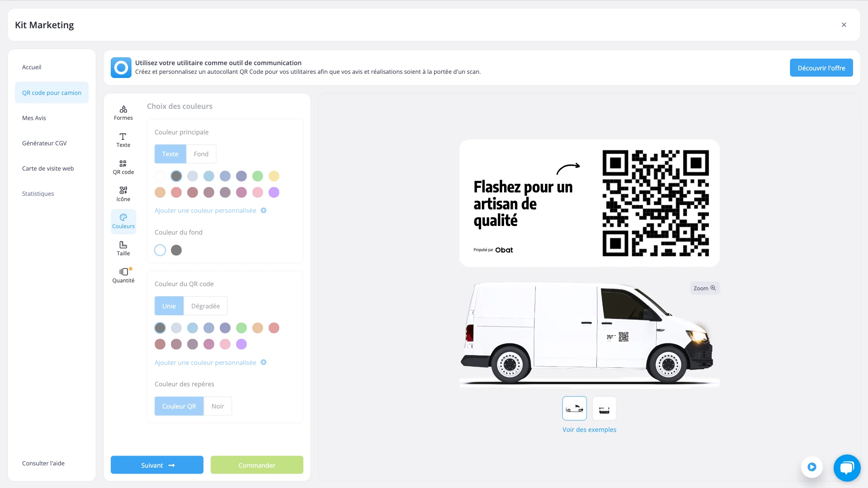
Task: Open the QR code settings panel
Action: [x=123, y=167]
